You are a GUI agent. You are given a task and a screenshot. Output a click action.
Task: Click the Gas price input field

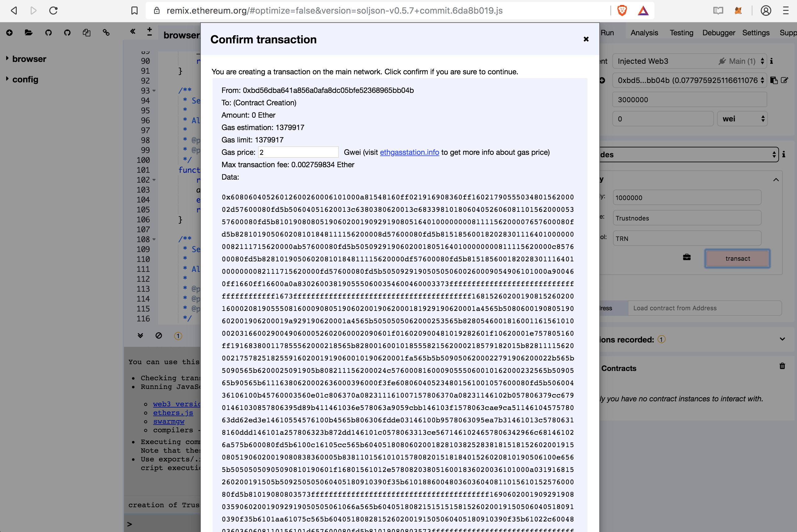[x=298, y=152]
